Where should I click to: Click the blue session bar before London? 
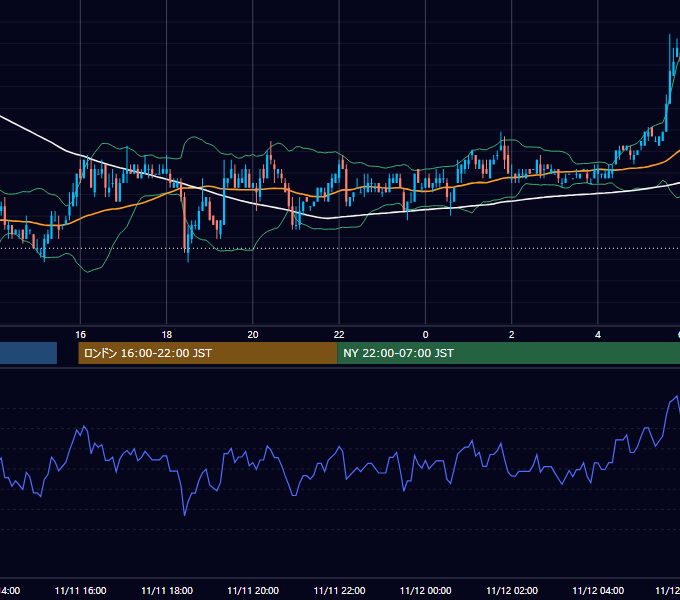point(28,353)
